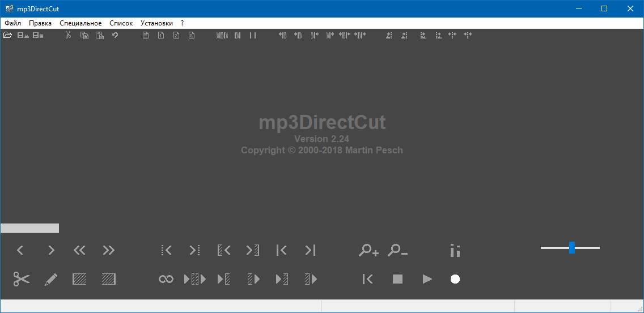Click the open folder icon in toolbar
The height and width of the screenshot is (313, 644).
pyautogui.click(x=7, y=35)
